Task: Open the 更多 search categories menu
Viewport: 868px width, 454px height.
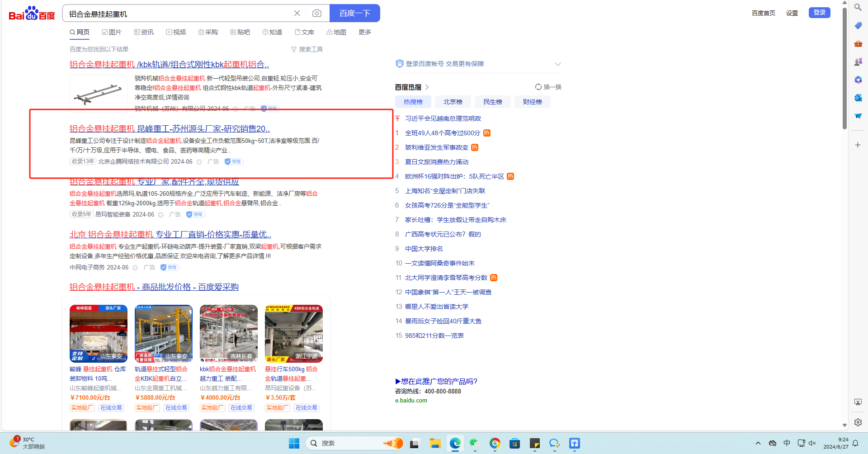Action: (x=364, y=32)
